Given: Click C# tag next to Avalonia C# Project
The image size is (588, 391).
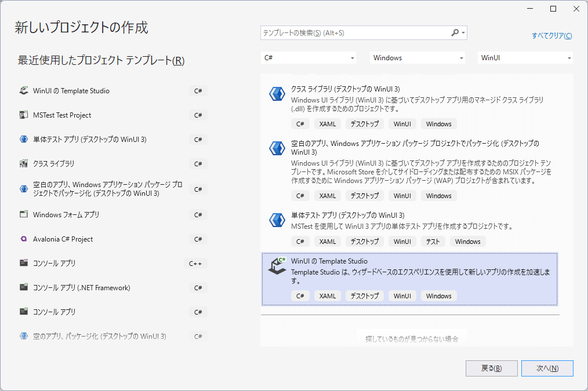Looking at the screenshot, I should click(198, 239).
